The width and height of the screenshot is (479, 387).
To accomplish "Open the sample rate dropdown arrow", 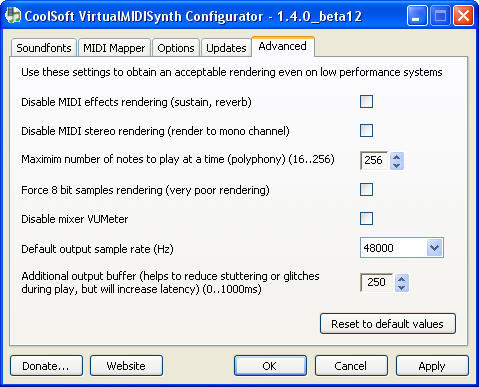I will click(434, 248).
